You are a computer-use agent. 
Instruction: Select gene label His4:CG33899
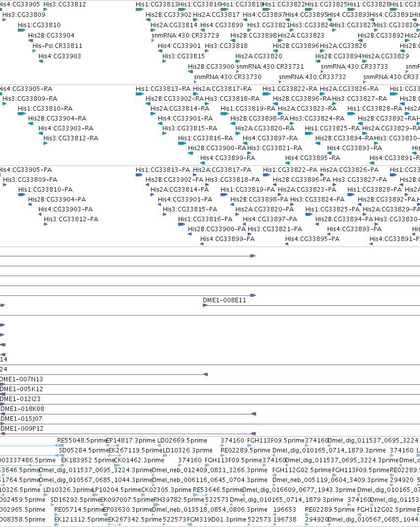coord(222,25)
